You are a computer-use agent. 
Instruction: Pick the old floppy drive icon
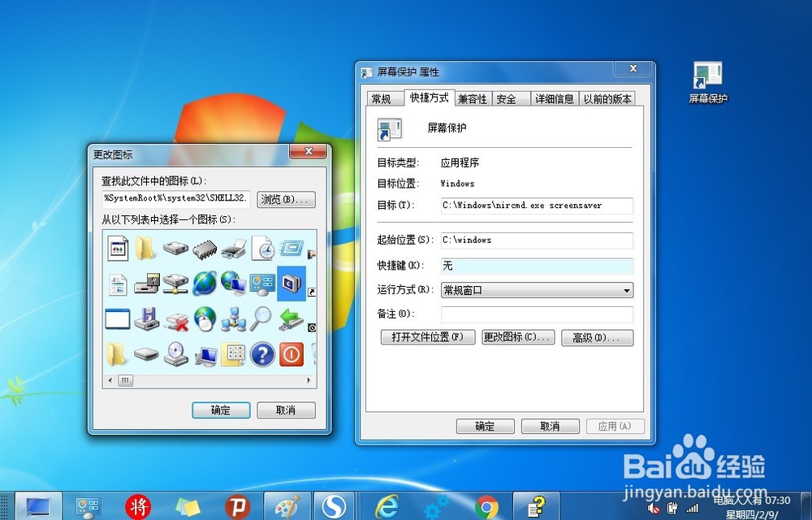tap(146, 284)
